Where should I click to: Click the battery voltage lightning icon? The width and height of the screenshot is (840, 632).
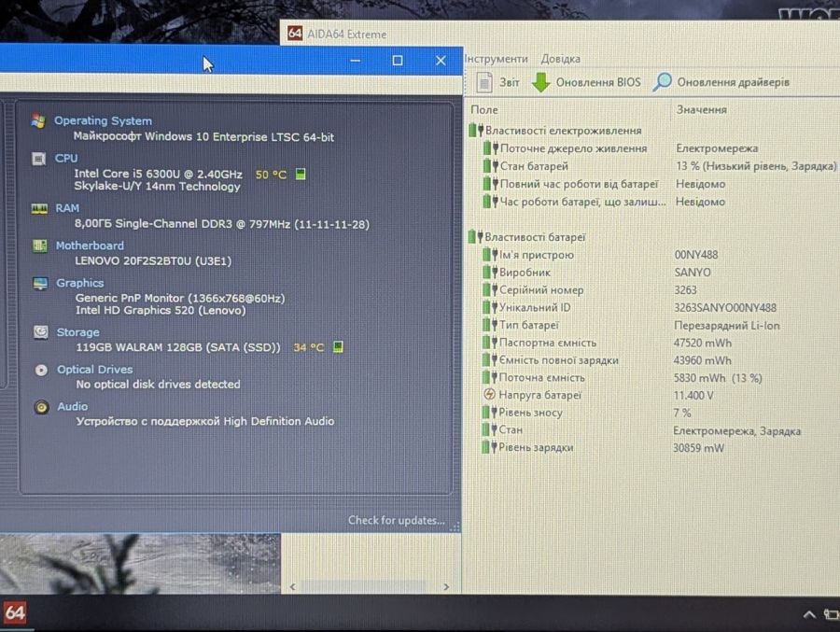click(x=489, y=395)
